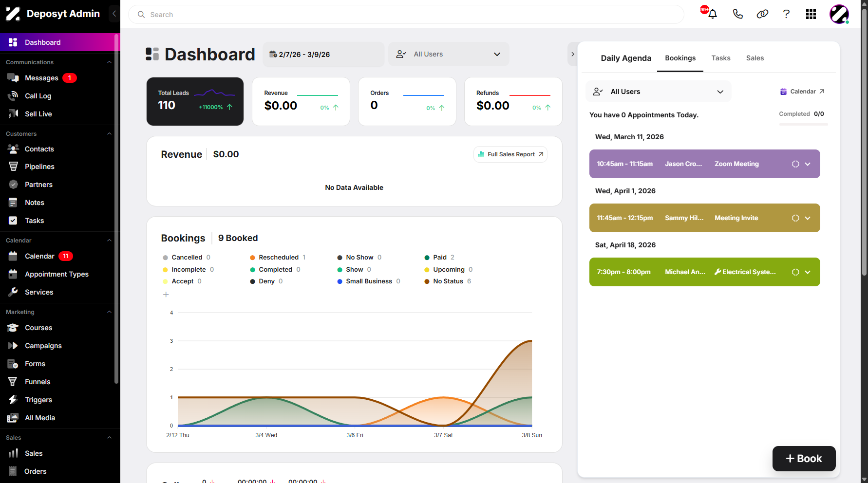Switch to the Tasks tab
868x483 pixels.
pos(720,58)
